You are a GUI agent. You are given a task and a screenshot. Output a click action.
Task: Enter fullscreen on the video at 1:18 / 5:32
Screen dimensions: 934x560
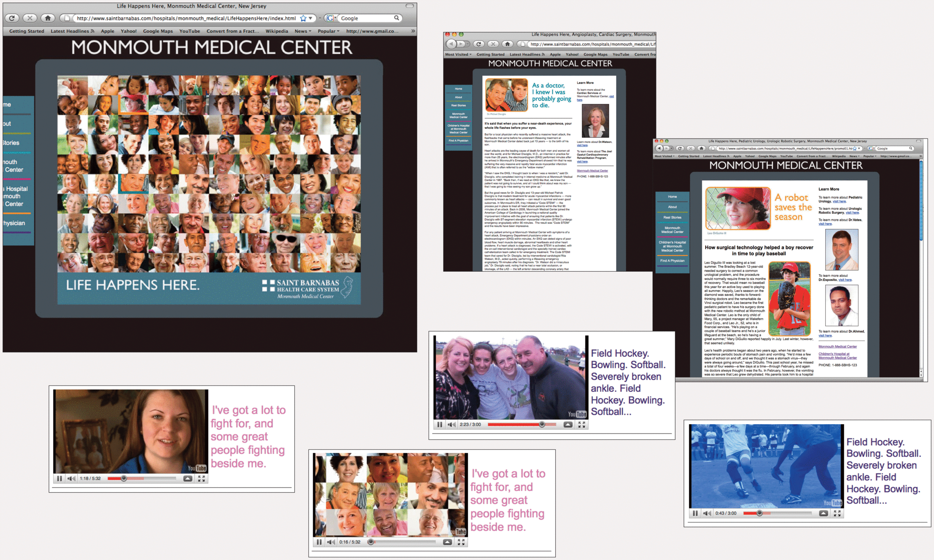tap(202, 479)
